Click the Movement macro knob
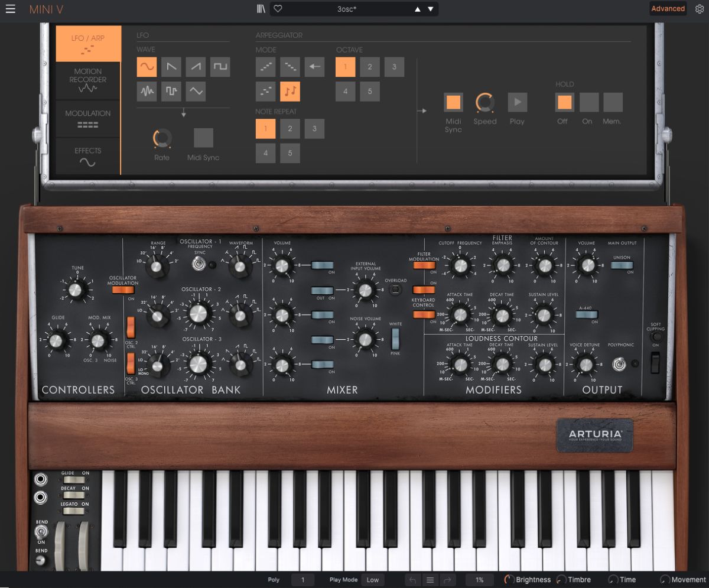This screenshot has width=709, height=588. click(x=665, y=580)
